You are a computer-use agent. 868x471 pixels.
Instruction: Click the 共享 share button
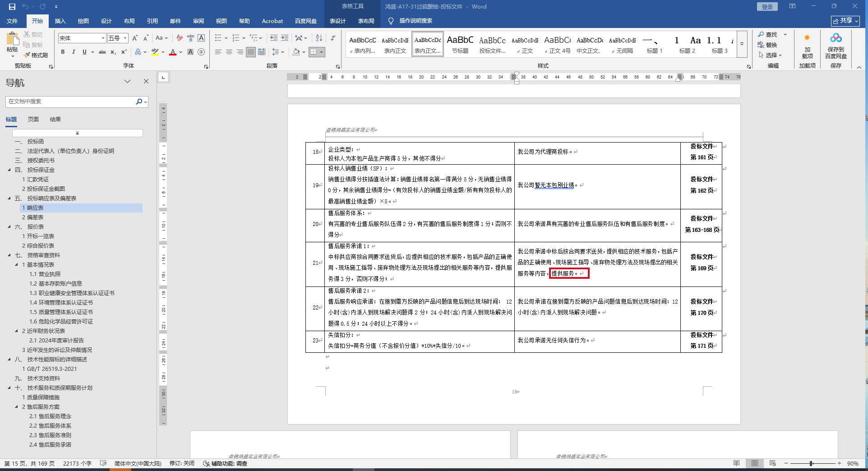(x=845, y=21)
